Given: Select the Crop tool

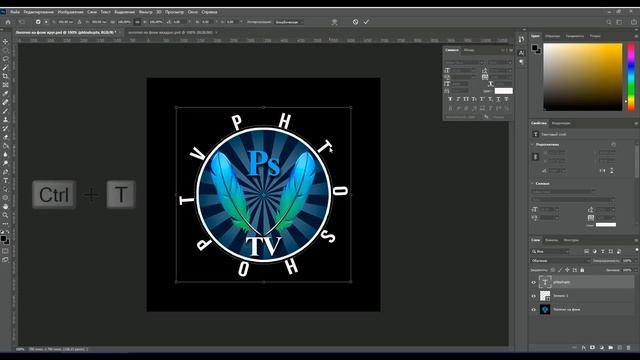Looking at the screenshot, I should [x=5, y=76].
